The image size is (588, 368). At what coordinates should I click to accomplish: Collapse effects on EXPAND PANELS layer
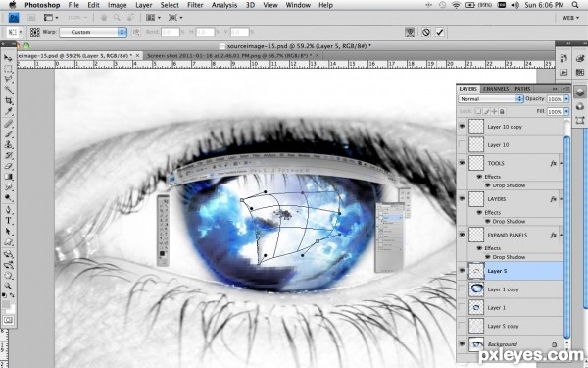click(561, 235)
